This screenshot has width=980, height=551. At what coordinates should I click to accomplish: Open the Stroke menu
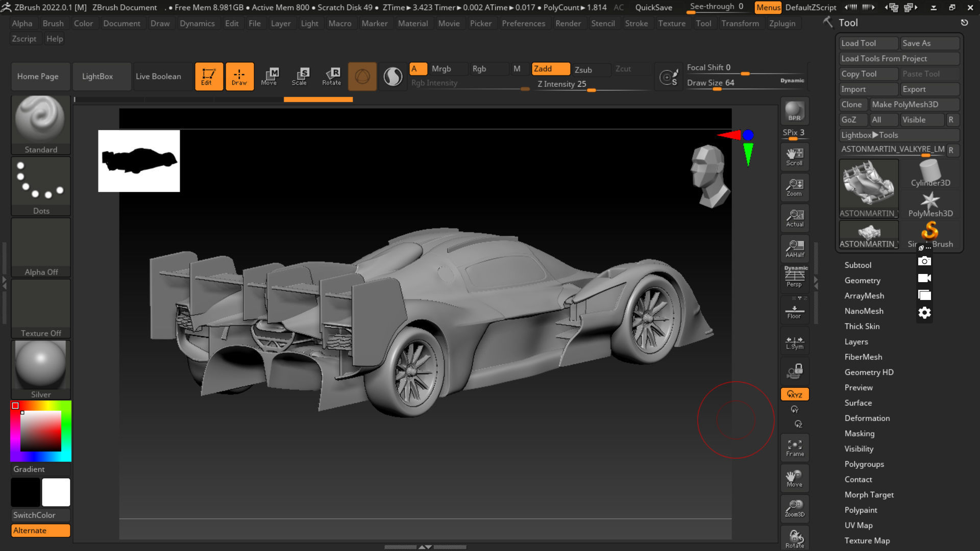(636, 23)
